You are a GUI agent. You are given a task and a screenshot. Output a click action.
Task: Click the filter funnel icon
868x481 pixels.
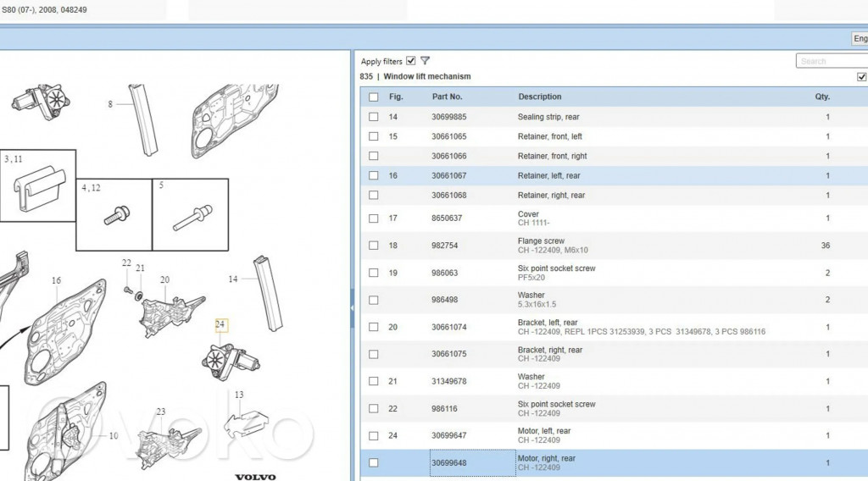[x=425, y=61]
